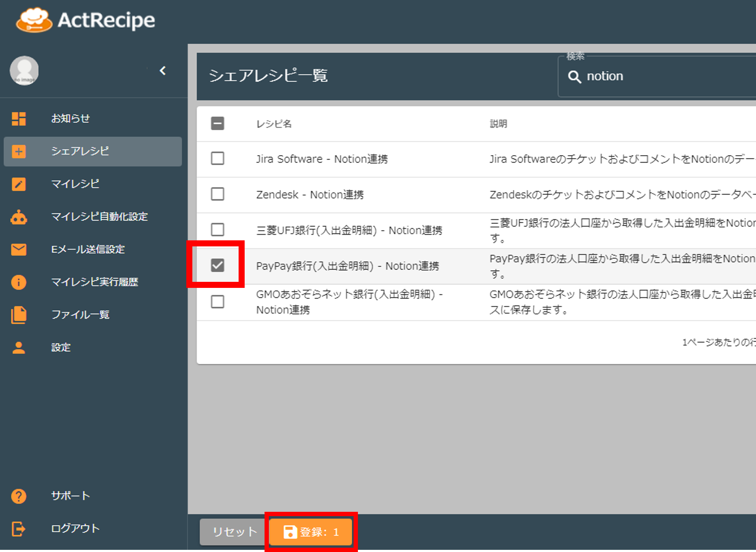Open Eメール送信設定 menu item

click(93, 249)
